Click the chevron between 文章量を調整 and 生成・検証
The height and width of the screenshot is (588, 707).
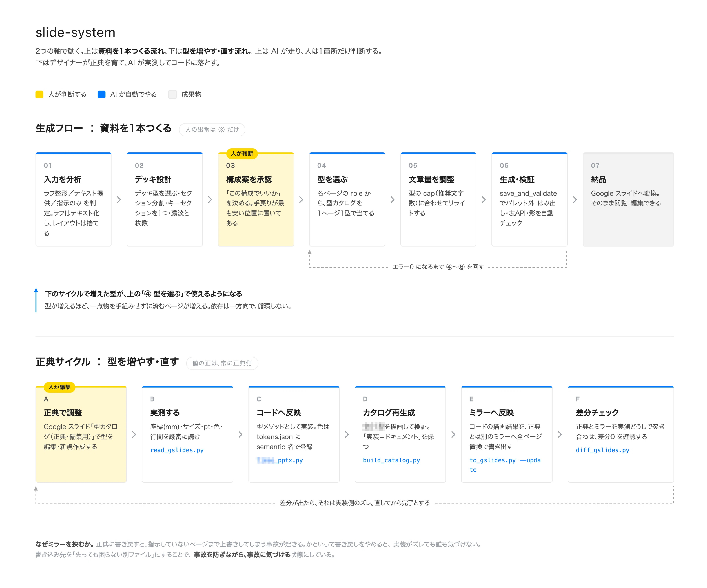pyautogui.click(x=484, y=200)
